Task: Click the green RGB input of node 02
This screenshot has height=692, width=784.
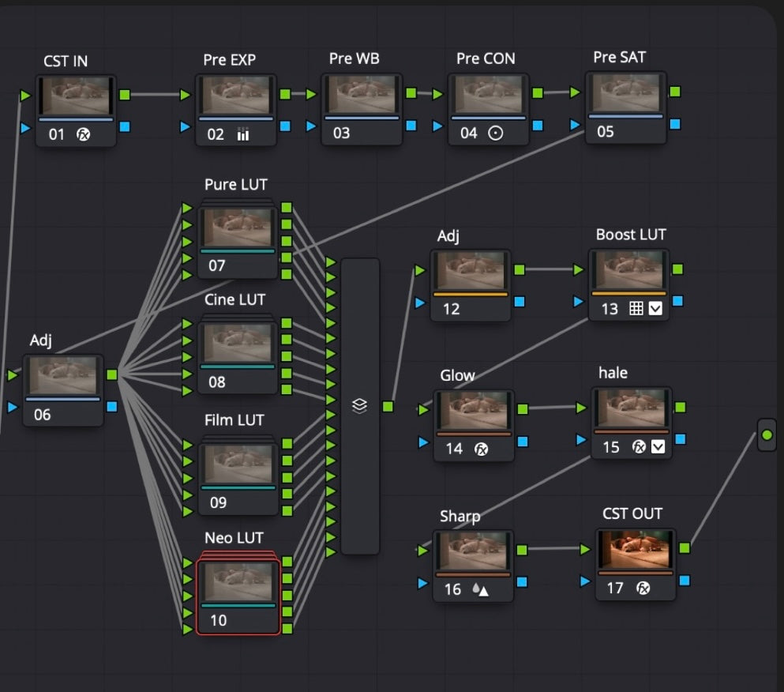Action: tap(185, 95)
